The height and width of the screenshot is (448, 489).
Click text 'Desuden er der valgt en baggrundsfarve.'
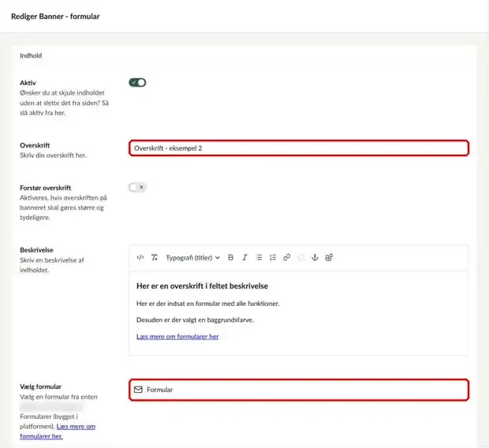pos(195,319)
